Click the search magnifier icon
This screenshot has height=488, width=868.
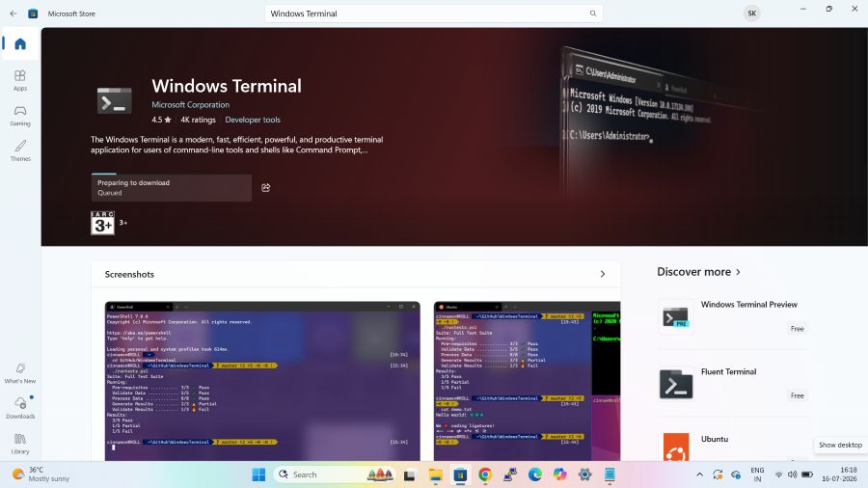click(593, 14)
